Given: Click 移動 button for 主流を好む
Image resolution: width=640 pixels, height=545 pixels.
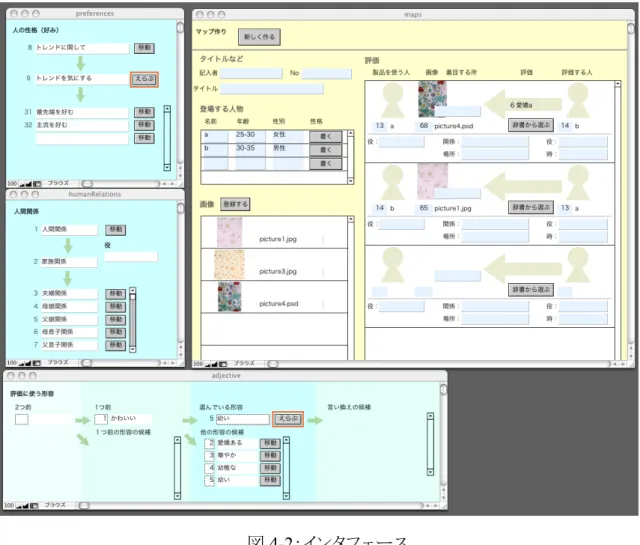Looking at the screenshot, I should 144,125.
